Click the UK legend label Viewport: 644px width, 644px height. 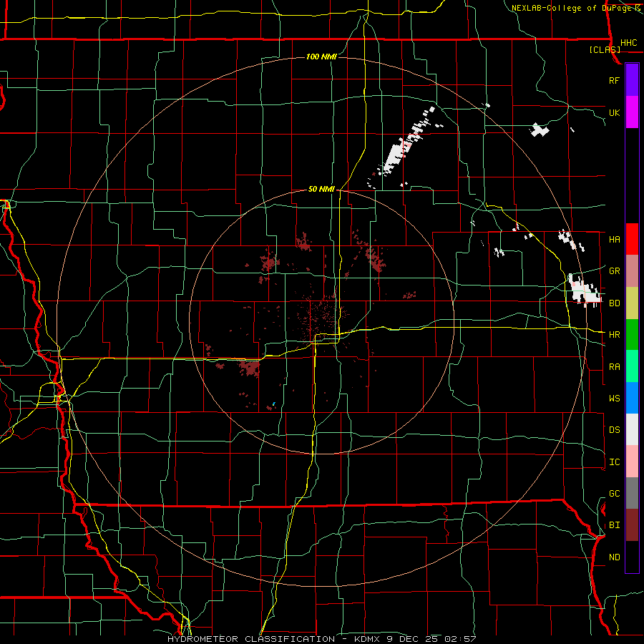pos(614,112)
